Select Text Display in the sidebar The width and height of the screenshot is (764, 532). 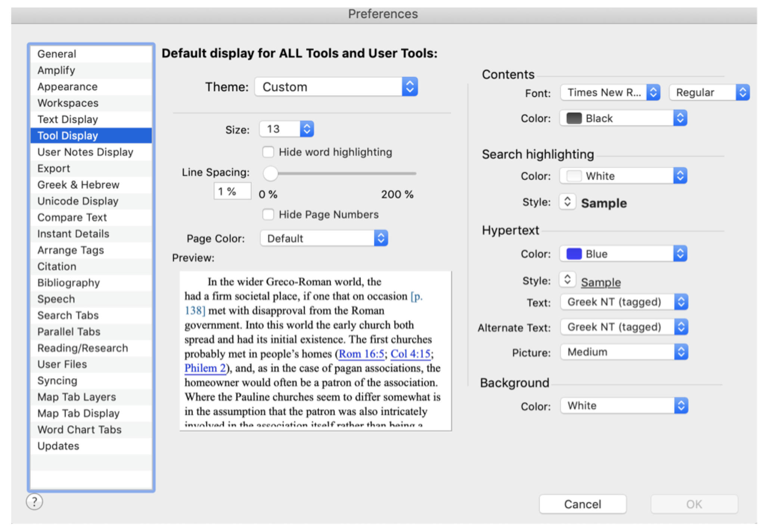[x=68, y=119]
